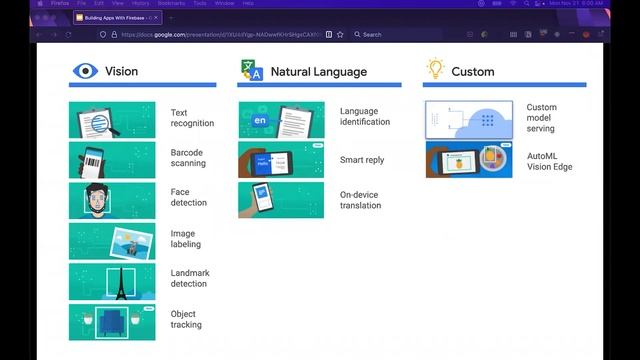The height and width of the screenshot is (360, 640).
Task: Click the 'Barcode scanning' label
Action: coord(188,158)
